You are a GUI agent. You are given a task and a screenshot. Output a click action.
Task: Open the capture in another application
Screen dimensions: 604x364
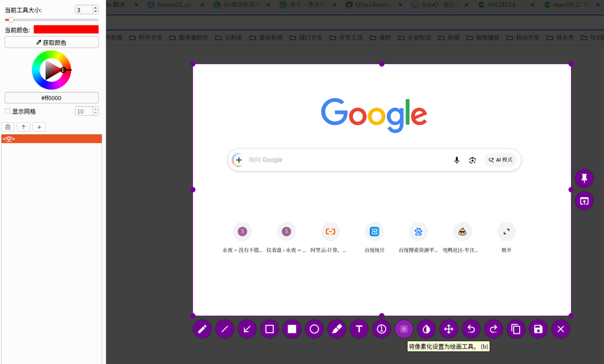585,201
